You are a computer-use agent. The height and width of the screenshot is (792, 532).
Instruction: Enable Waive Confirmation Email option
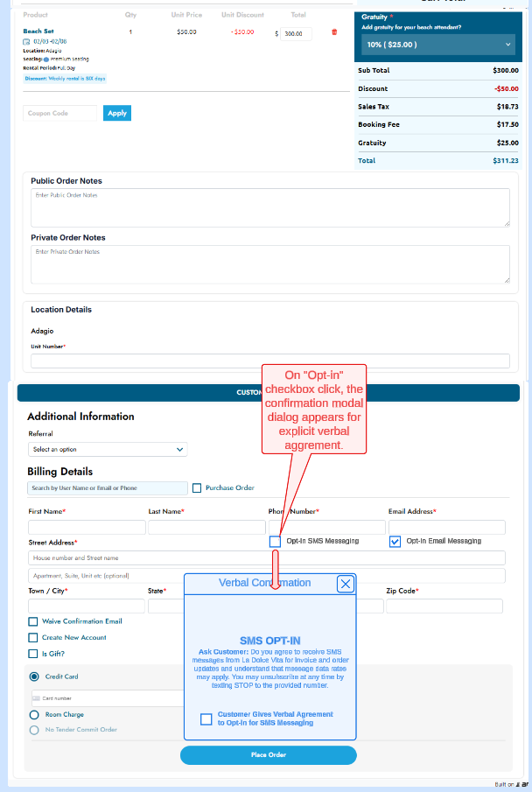33,621
